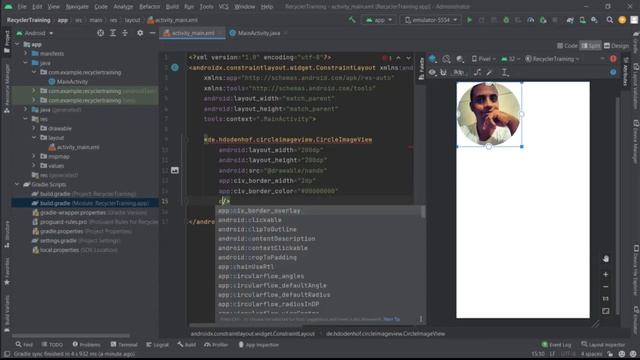Expand the mipmap folder
Viewport: 640px width, 360px height.
tap(34, 156)
